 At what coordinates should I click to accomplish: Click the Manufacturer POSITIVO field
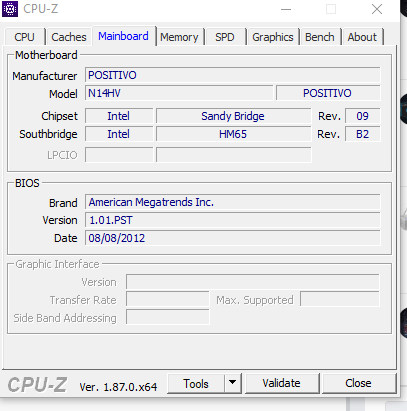pos(233,75)
